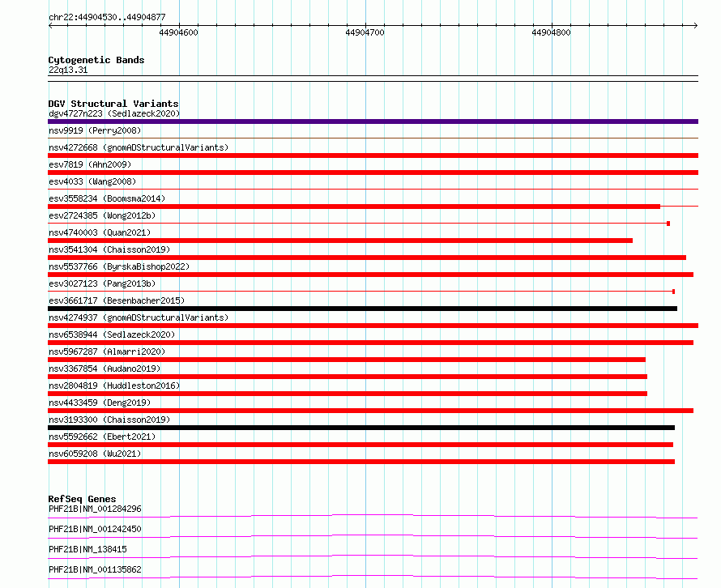
Task: Click the red bar under nsv5537766
Action: pos(370,275)
